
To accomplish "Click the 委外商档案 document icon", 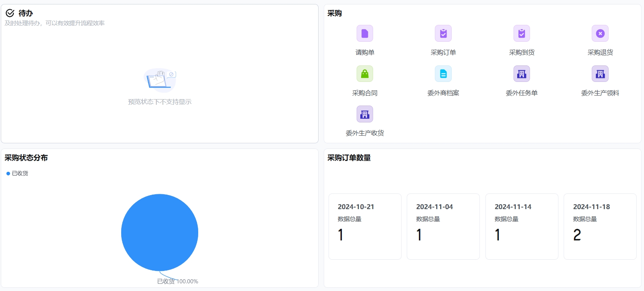I will coord(443,74).
